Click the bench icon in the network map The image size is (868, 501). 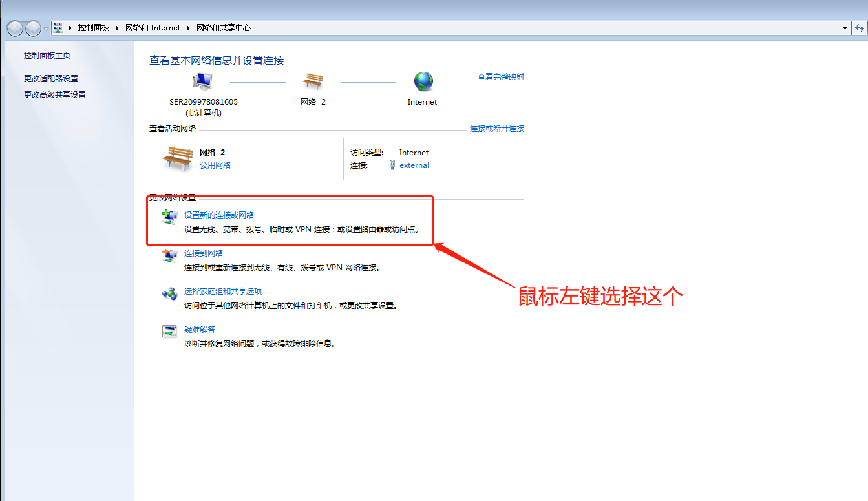pyautogui.click(x=313, y=81)
